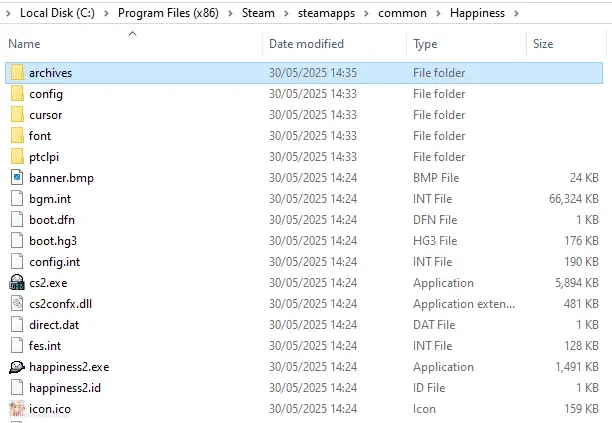
Task: Select the file name boot.hg3
Action: (x=53, y=241)
